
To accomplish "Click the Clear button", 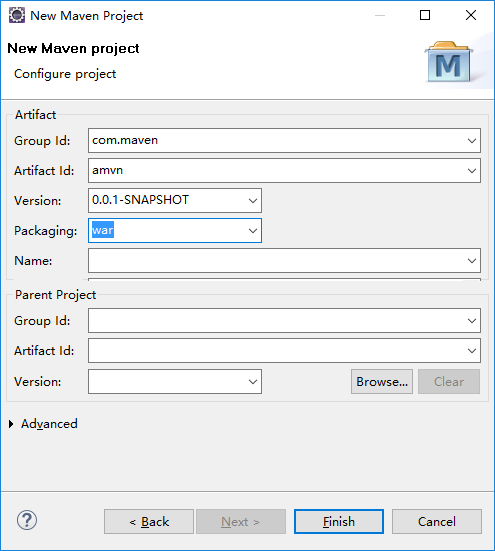I will pyautogui.click(x=449, y=382).
